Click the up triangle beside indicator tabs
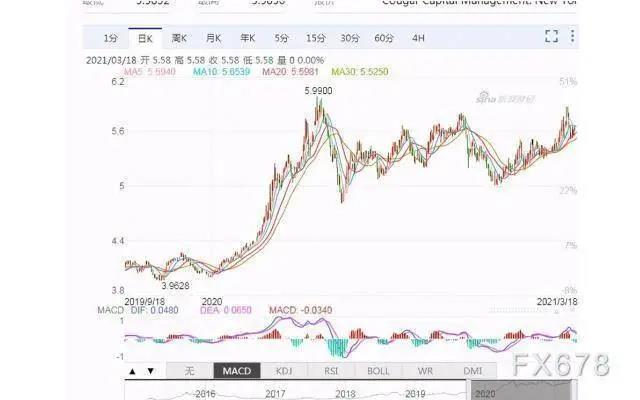The image size is (640, 400). click(132, 371)
